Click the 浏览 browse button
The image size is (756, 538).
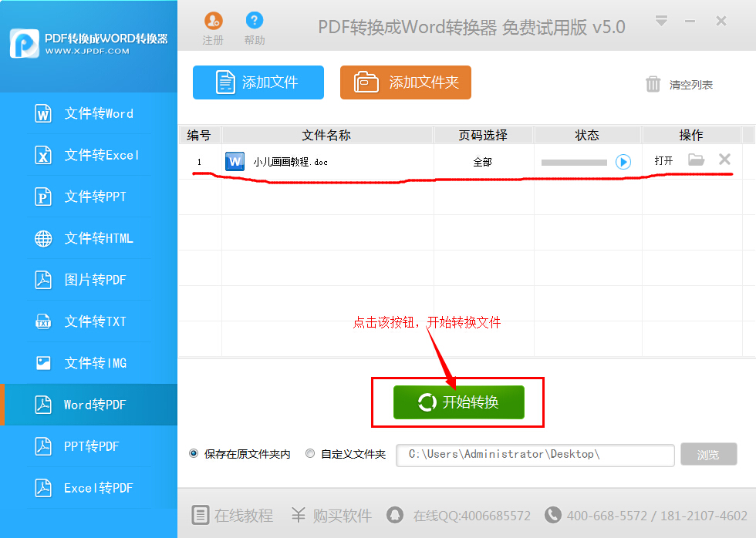[x=708, y=454]
